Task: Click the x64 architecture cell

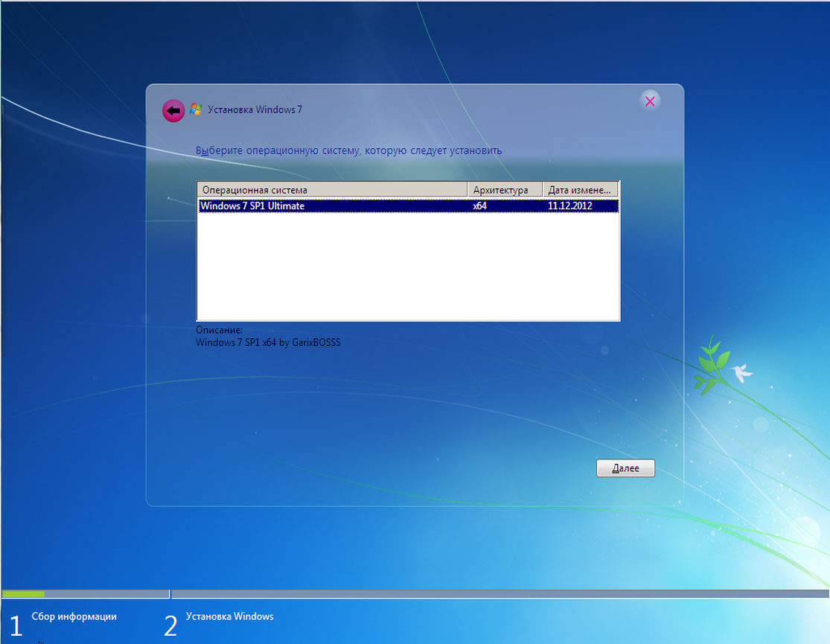Action: (x=479, y=206)
